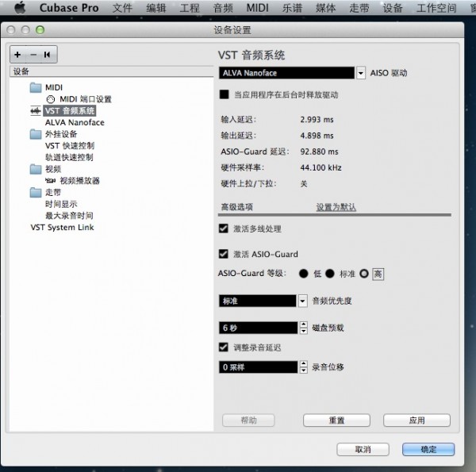Toggle 激活多线处理 multi-processing checkbox

(224, 228)
